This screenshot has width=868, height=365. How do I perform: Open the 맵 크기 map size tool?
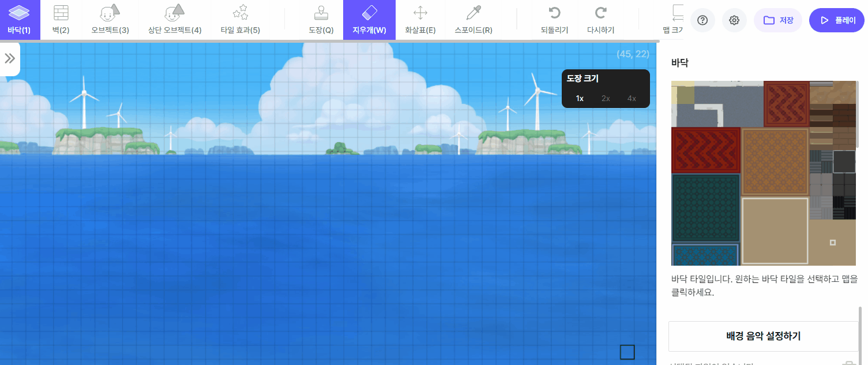(x=673, y=20)
